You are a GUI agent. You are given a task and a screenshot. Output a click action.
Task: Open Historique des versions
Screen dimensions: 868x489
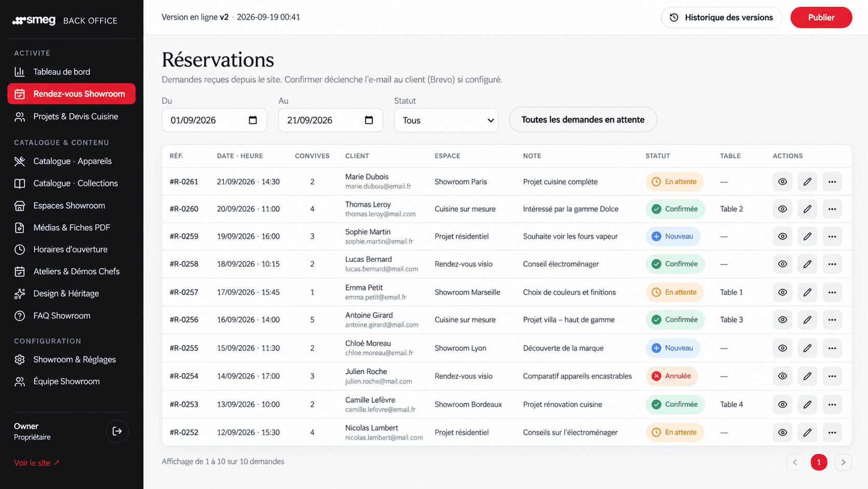722,17
